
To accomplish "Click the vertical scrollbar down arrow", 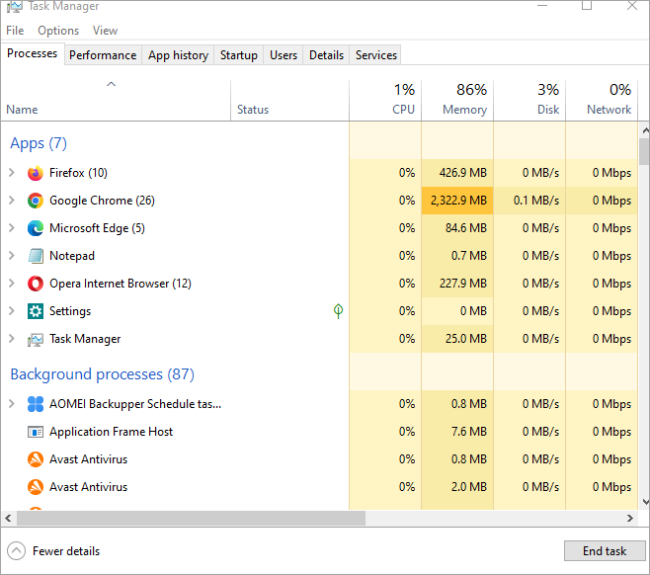I will click(645, 502).
